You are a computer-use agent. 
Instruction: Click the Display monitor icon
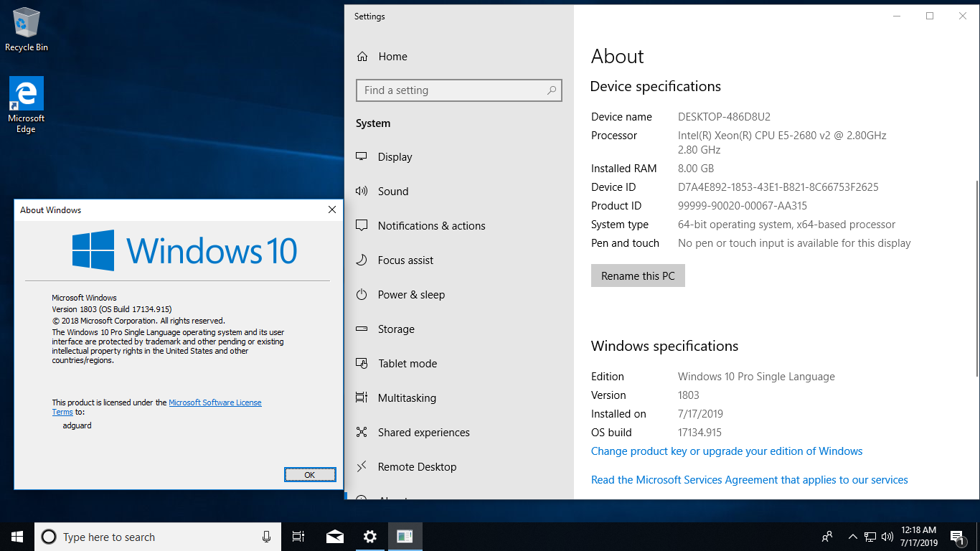tap(362, 157)
